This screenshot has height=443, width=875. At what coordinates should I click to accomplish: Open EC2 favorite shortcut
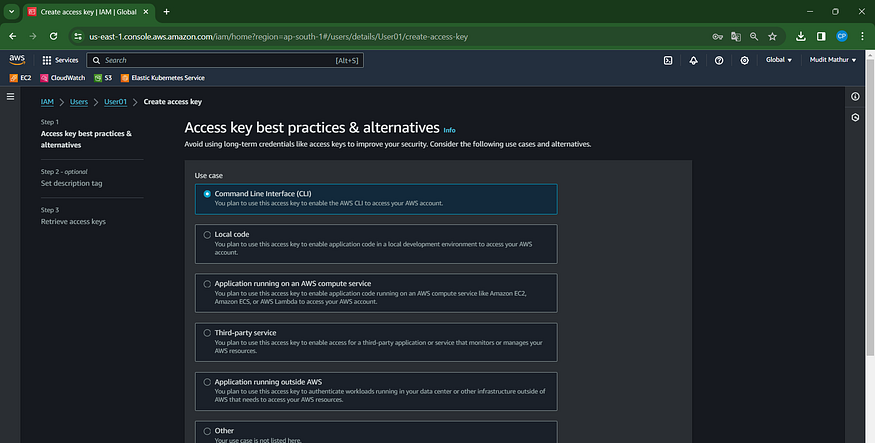click(x=21, y=78)
